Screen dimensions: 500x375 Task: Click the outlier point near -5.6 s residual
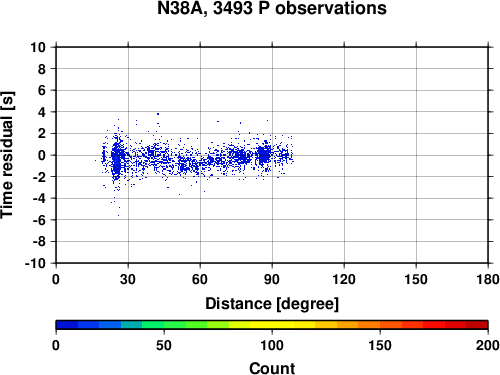pyautogui.click(x=118, y=215)
